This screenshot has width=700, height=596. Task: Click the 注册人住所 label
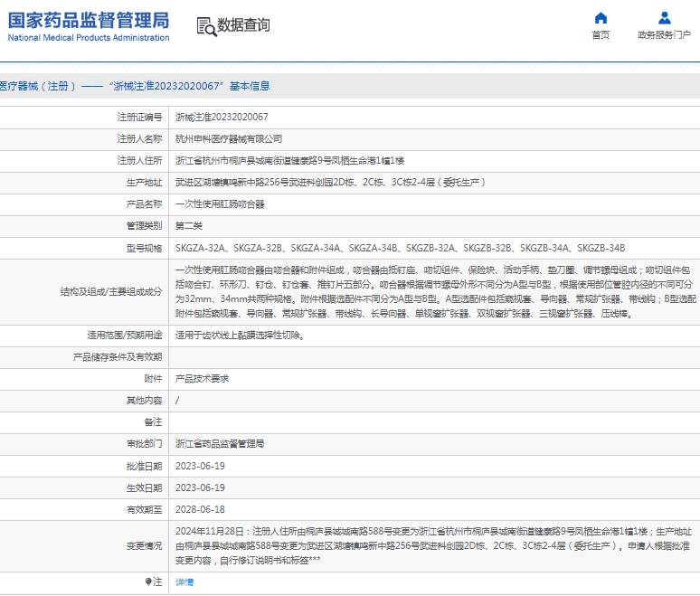pos(140,161)
